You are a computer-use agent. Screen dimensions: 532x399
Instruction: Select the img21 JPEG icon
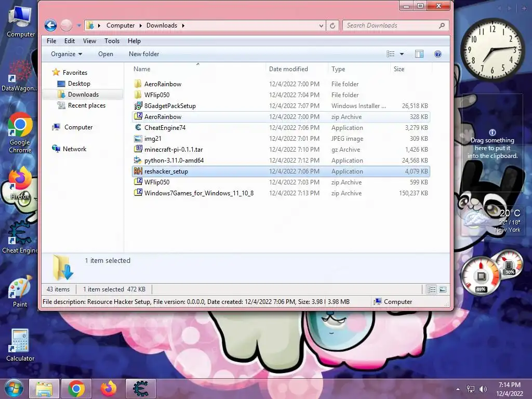point(138,138)
